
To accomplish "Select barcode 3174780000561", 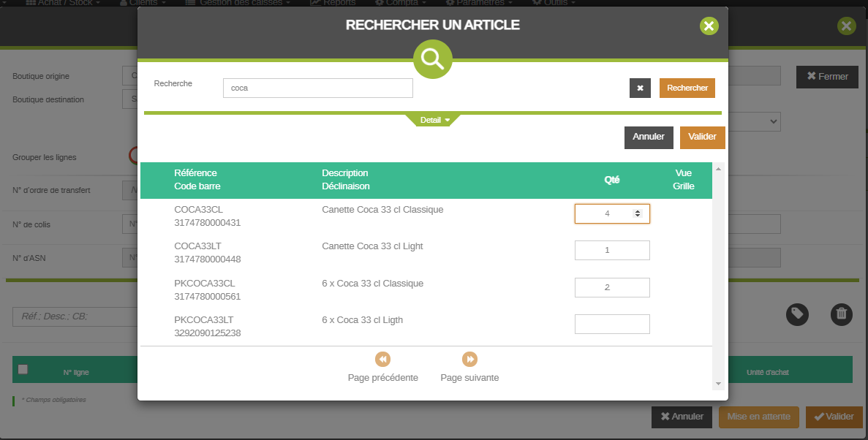I will (207, 297).
